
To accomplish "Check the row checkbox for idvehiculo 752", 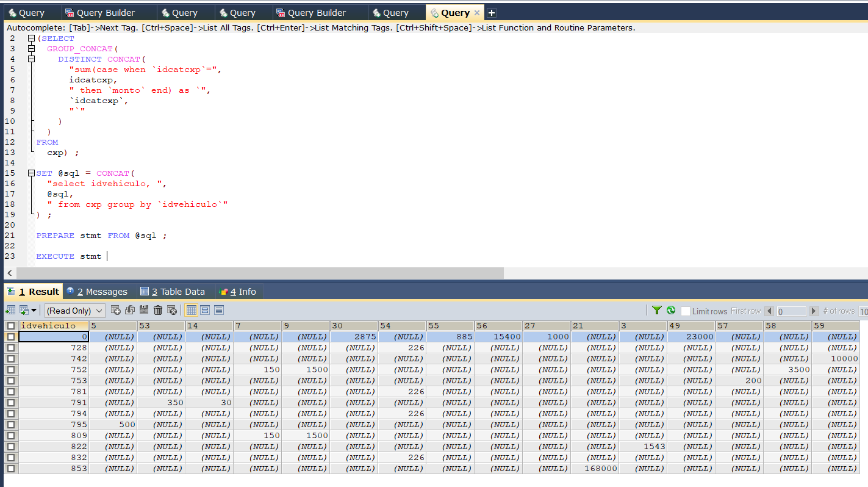I will 11,370.
